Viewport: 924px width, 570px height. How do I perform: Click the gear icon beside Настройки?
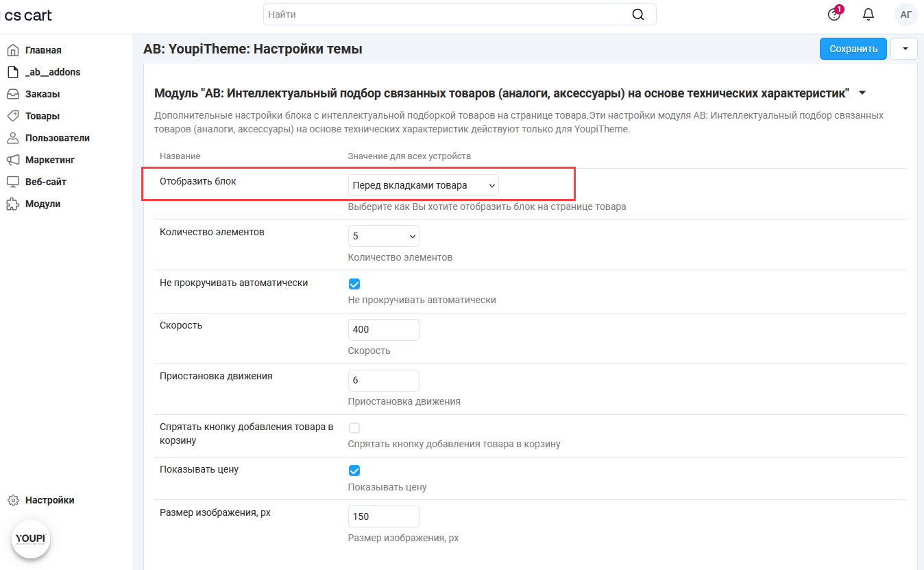click(x=12, y=500)
